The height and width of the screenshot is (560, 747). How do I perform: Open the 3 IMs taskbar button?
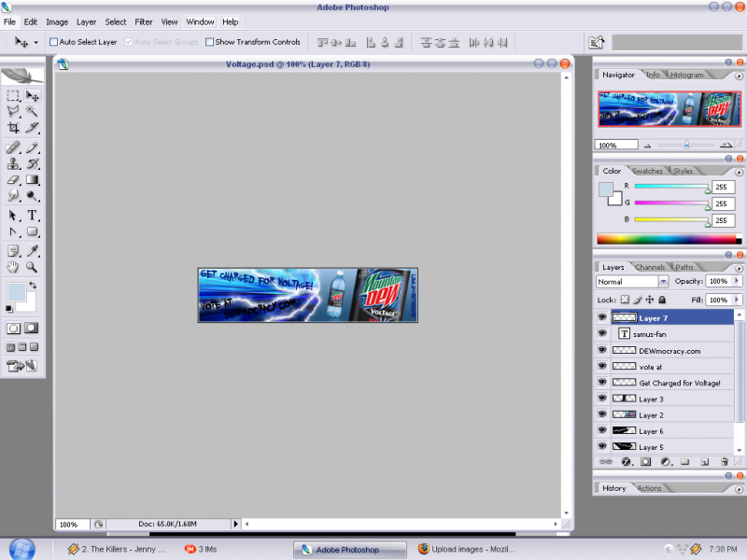[201, 549]
